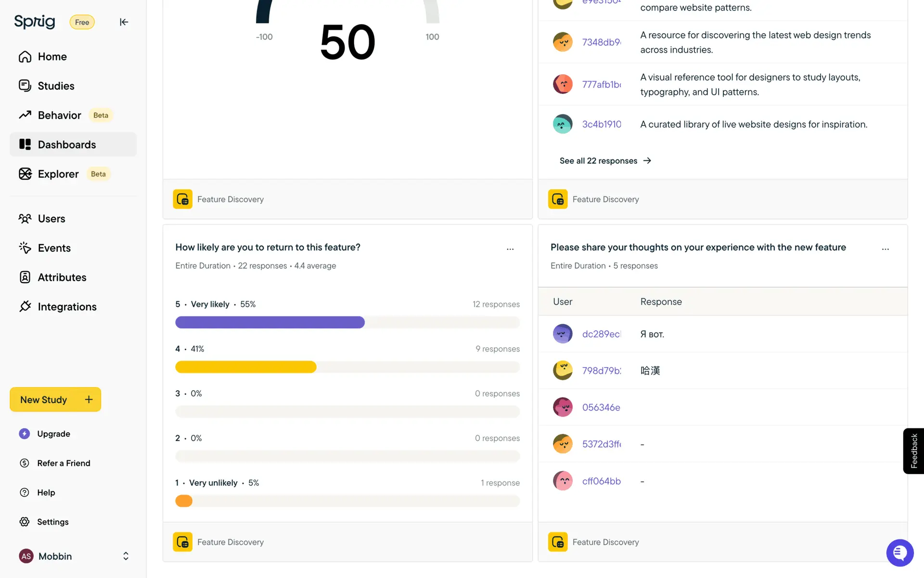Viewport: 924px width, 578px height.
Task: Open options menu for share thoughts card
Action: (885, 249)
